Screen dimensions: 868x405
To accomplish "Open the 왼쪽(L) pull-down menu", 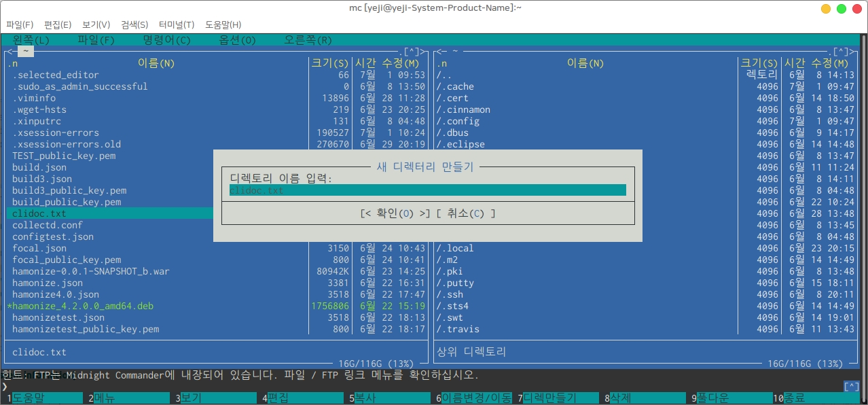I will tap(31, 40).
